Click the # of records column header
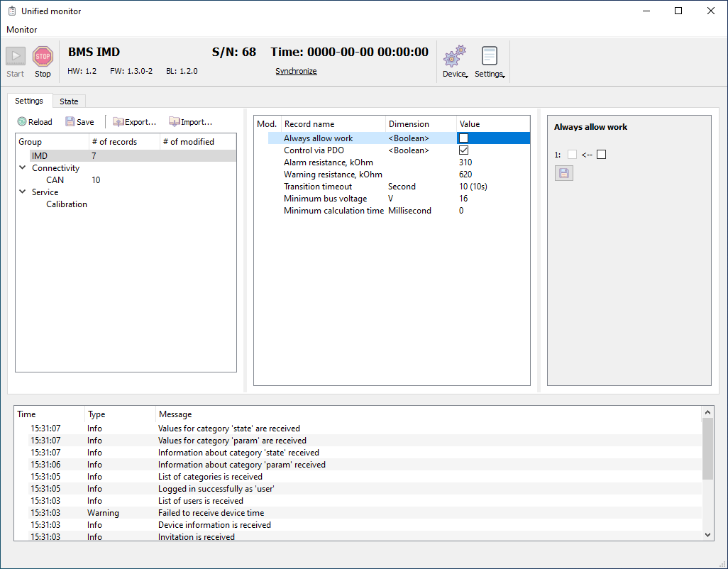This screenshot has height=569, width=728. point(124,142)
